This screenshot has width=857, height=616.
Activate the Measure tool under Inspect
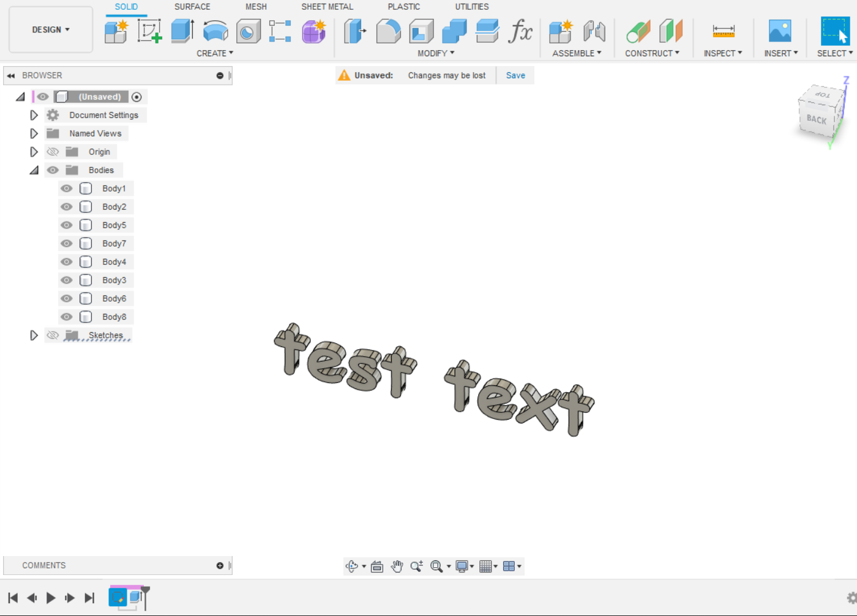click(x=722, y=29)
